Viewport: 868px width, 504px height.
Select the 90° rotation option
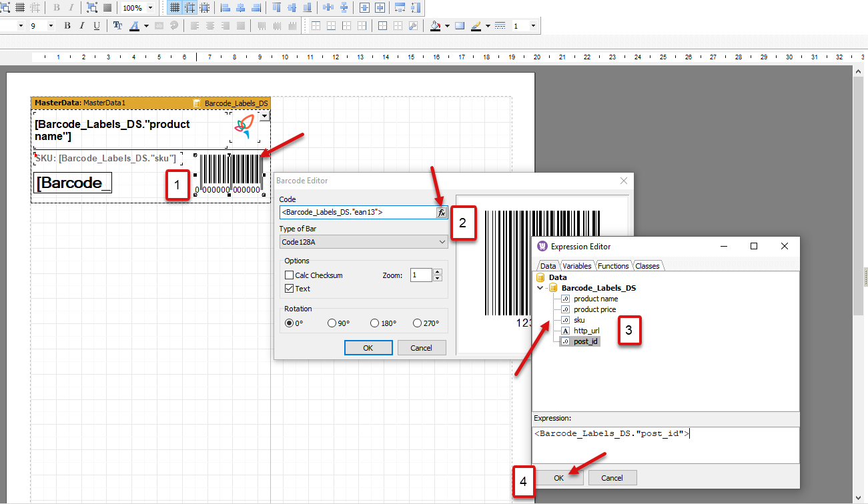point(332,323)
